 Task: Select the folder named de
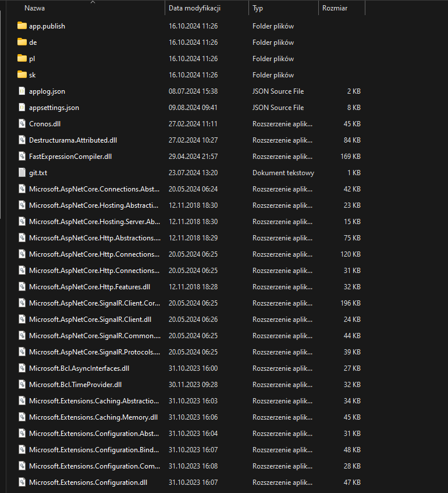pyautogui.click(x=33, y=42)
